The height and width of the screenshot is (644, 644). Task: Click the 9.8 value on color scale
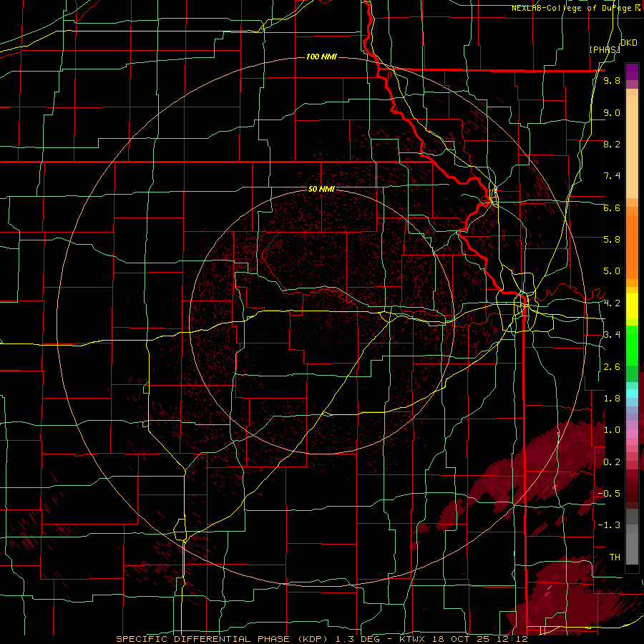612,81
